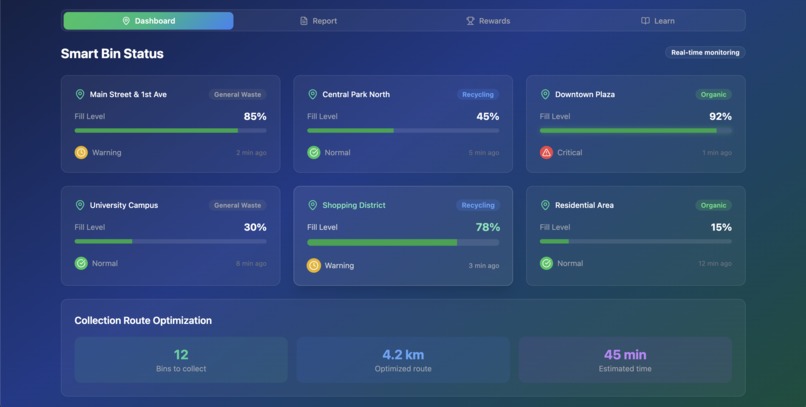
Task: Click Residential Area fill level bar
Action: 636,241
